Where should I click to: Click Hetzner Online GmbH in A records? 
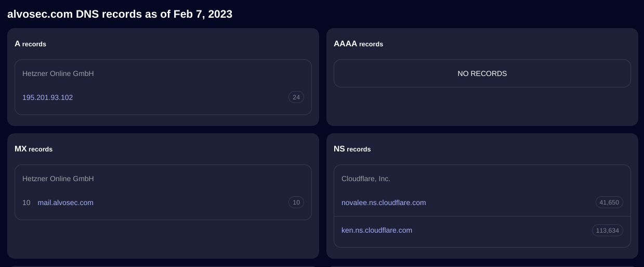58,74
